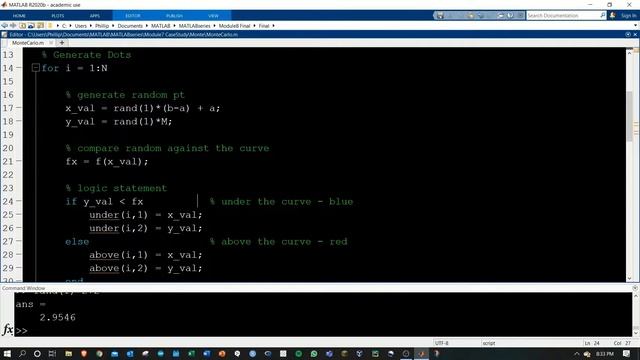Click 'Final' at the end of the path

(x=264, y=26)
